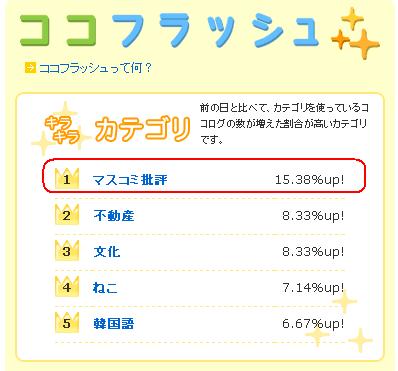Select the 文化 category link
398x371 pixels.
(107, 252)
